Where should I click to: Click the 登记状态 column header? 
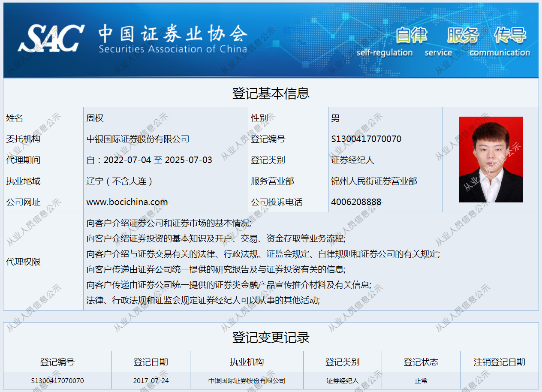[421, 362]
